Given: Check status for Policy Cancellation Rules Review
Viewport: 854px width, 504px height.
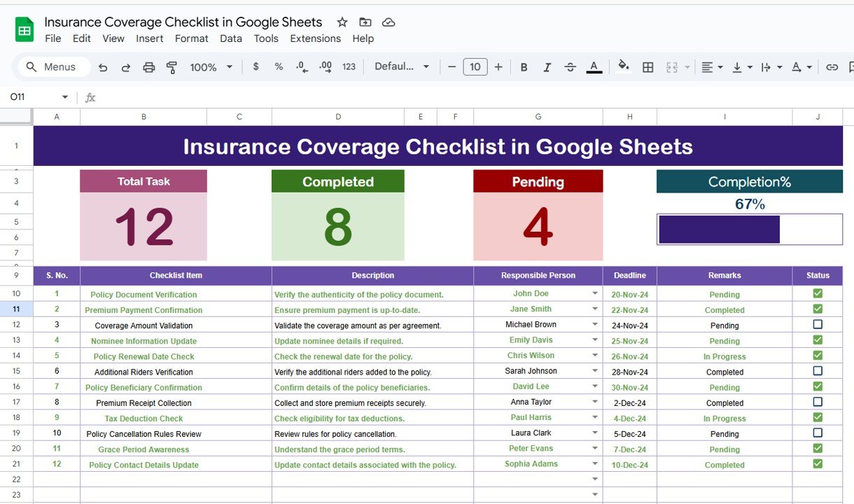Looking at the screenshot, I should point(818,433).
